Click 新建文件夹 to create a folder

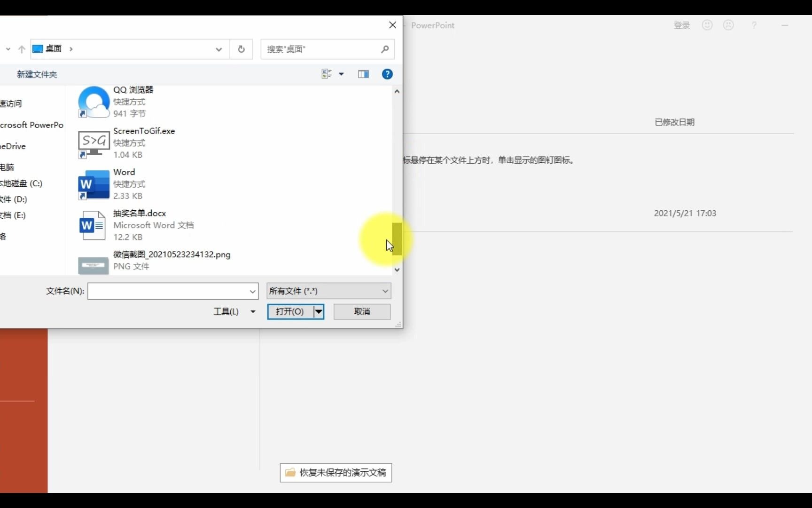pos(37,74)
